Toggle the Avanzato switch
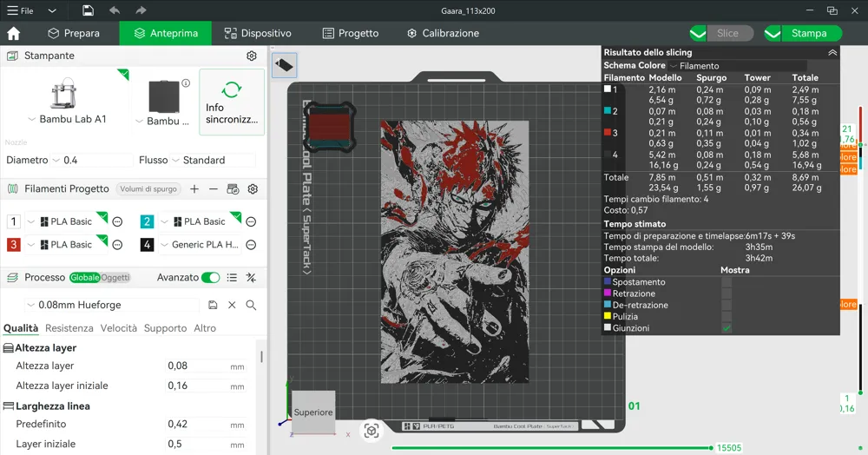868x455 pixels. pos(210,278)
